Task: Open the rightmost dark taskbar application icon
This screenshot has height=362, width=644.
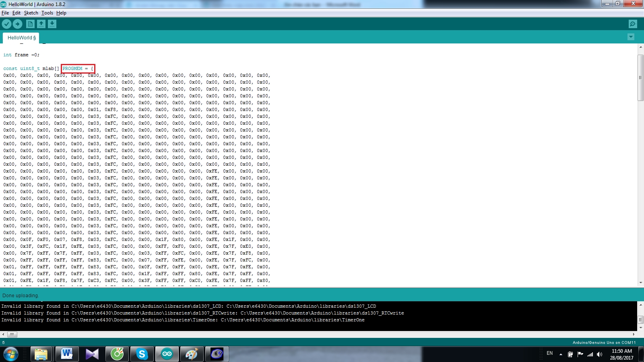Action: (x=217, y=354)
